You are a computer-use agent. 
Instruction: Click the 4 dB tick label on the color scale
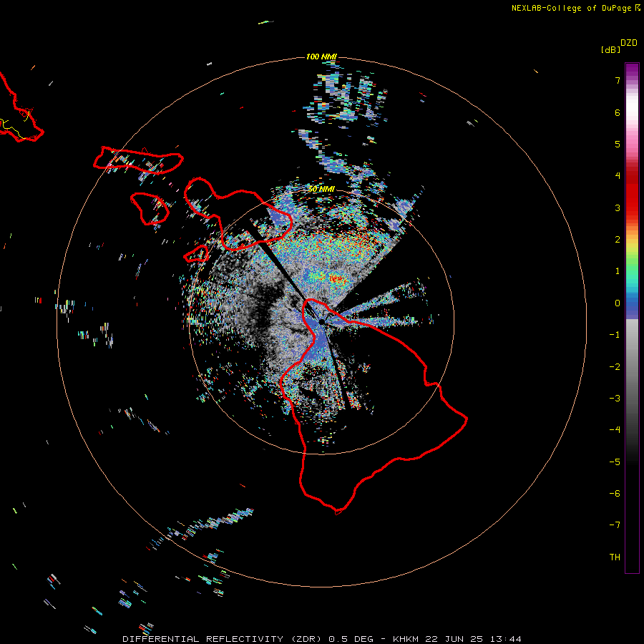(x=618, y=176)
